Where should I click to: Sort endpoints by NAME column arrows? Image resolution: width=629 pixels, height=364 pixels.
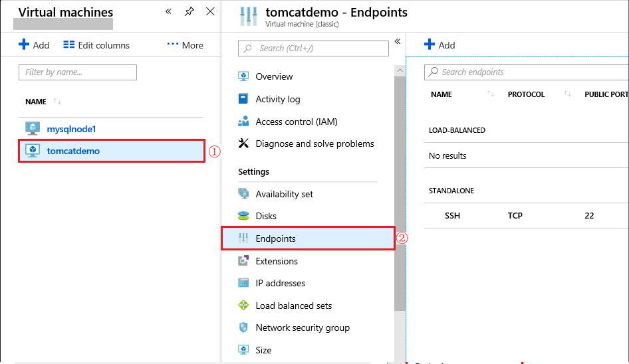coord(490,94)
